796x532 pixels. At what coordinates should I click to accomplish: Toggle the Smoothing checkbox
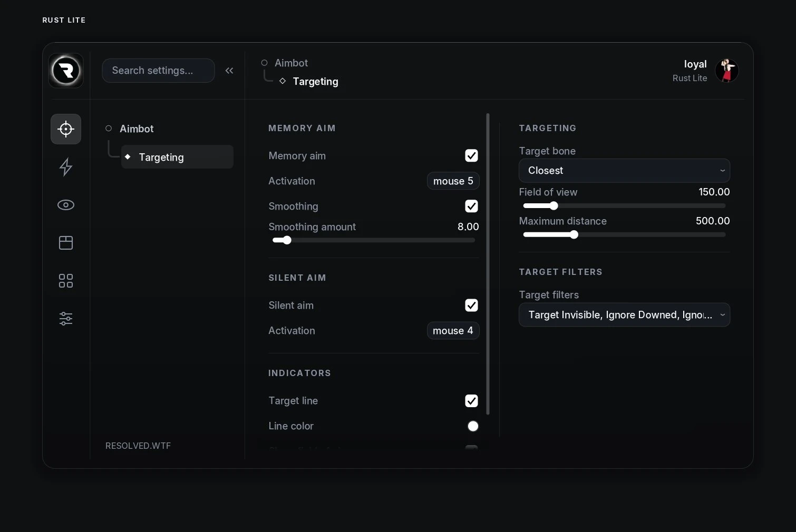471,206
